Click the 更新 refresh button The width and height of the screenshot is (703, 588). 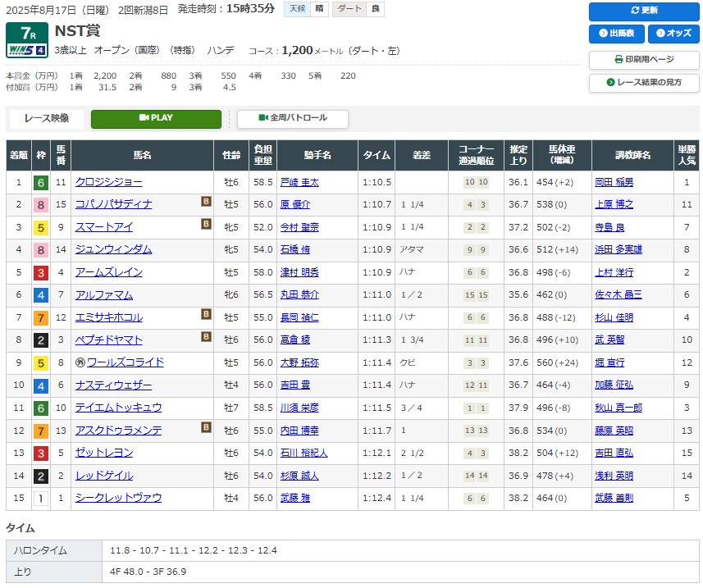(x=643, y=11)
